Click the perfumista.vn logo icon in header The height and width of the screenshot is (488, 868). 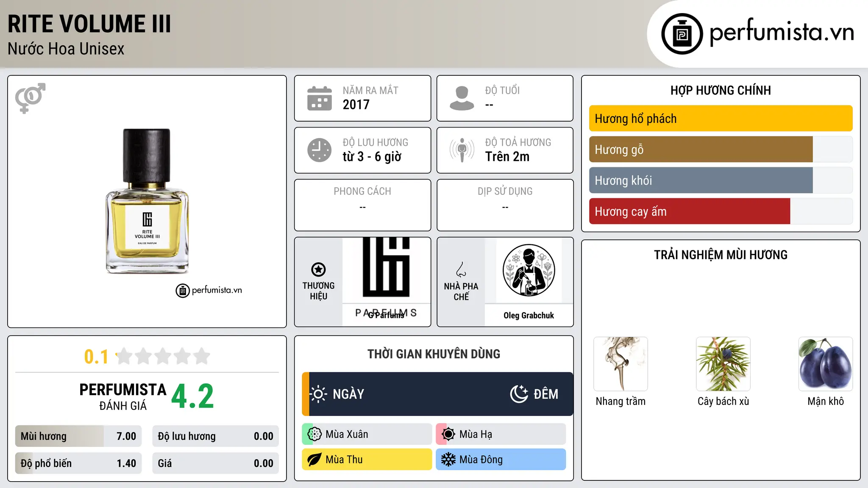682,34
